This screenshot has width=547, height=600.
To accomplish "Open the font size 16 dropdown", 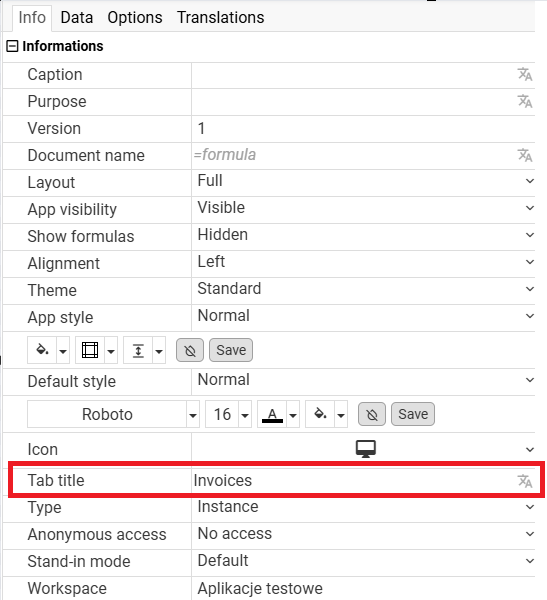I will pyautogui.click(x=245, y=415).
